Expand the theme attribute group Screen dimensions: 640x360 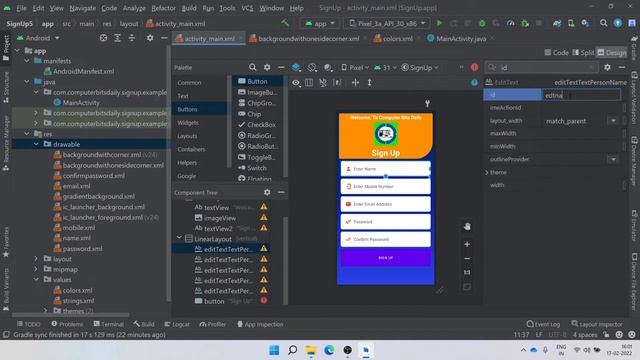click(487, 172)
